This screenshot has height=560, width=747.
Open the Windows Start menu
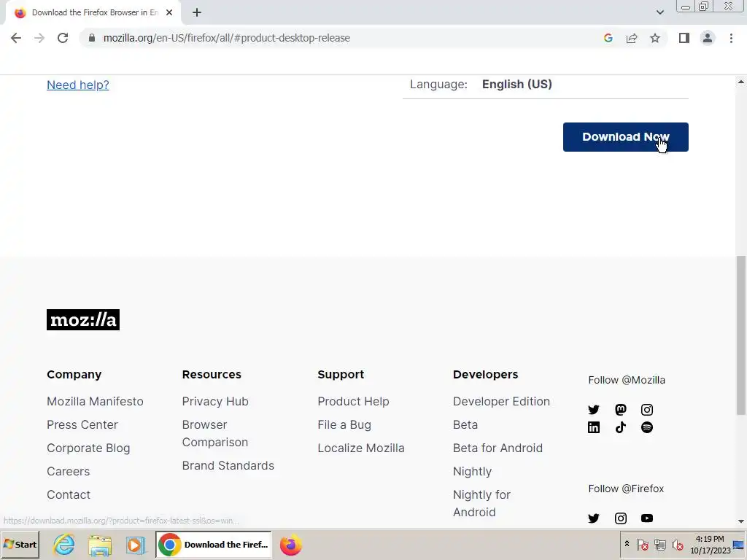[20, 544]
